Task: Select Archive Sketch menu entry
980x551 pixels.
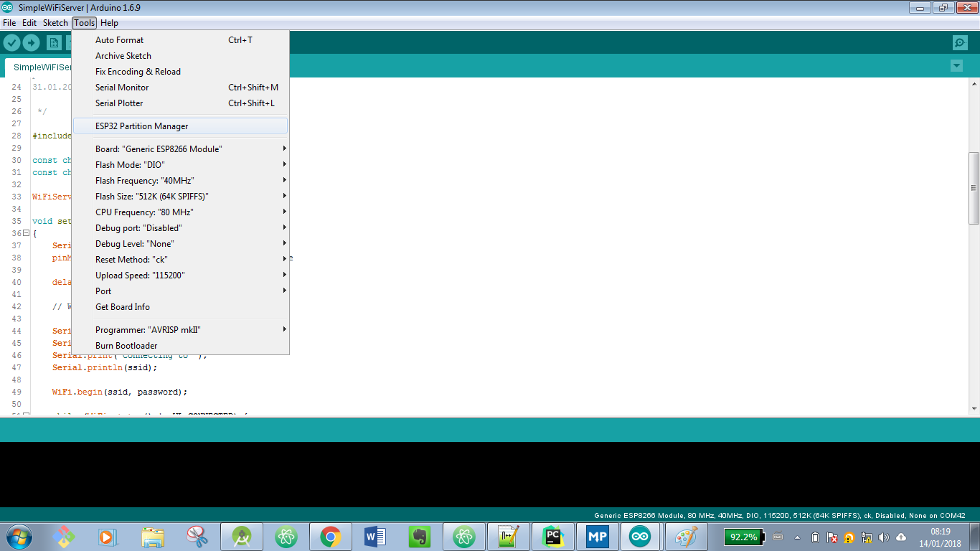Action: click(x=181, y=56)
